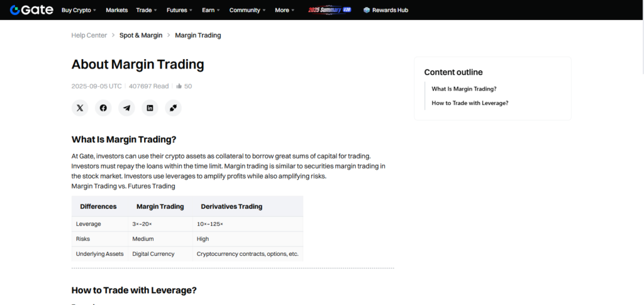Screen dimensions: 644x305
Task: Share article via Telegram
Action: [126, 108]
